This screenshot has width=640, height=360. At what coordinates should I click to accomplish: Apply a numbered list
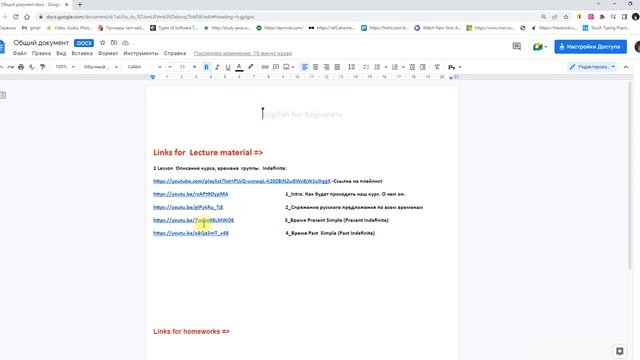pyautogui.click(x=395, y=67)
